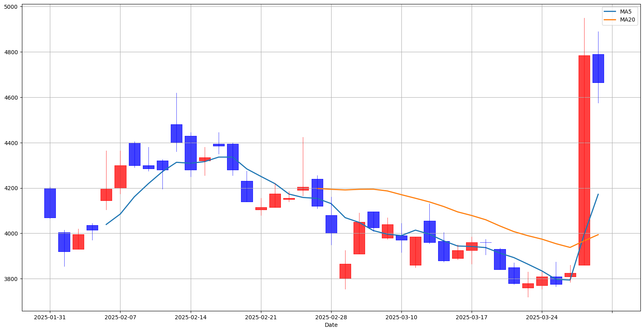Select the tallest red candlestick on the chart
The width and height of the screenshot is (644, 332).
pos(584,160)
